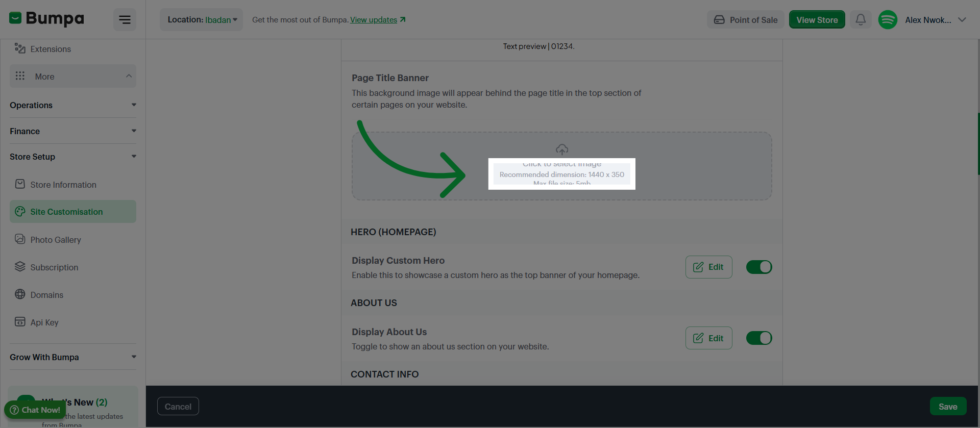This screenshot has height=428, width=980.
Task: Toggle off Display About Us
Action: (x=759, y=338)
